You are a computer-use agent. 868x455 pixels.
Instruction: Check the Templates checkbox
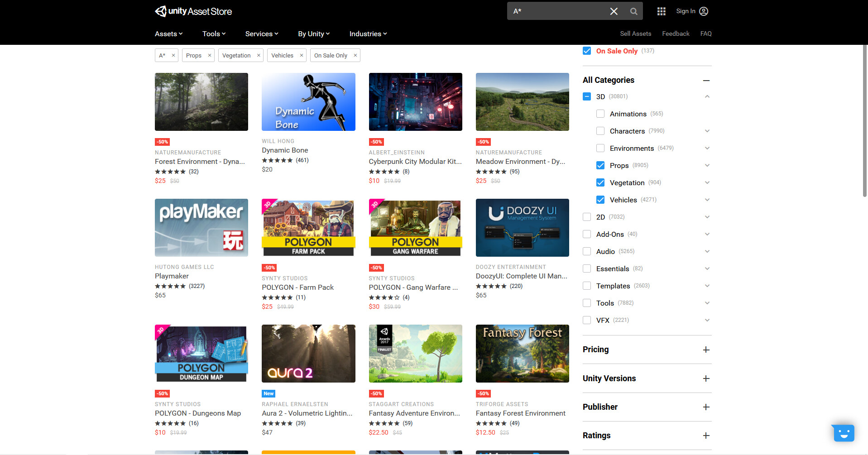click(x=587, y=286)
